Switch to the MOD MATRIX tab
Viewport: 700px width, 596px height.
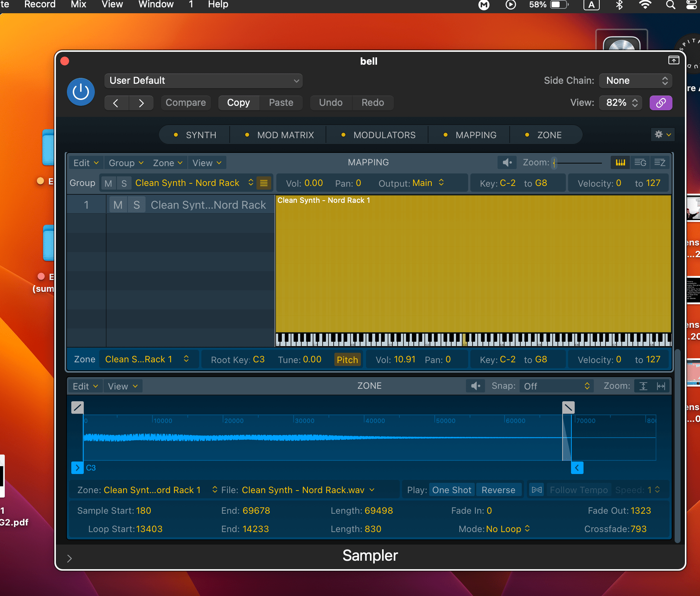pyautogui.click(x=286, y=135)
